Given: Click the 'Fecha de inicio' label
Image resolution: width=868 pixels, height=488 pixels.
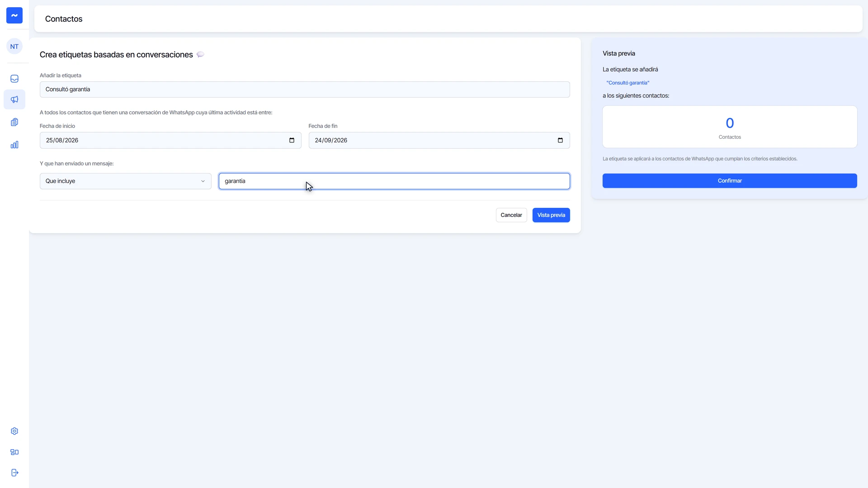Looking at the screenshot, I should 57,126.
